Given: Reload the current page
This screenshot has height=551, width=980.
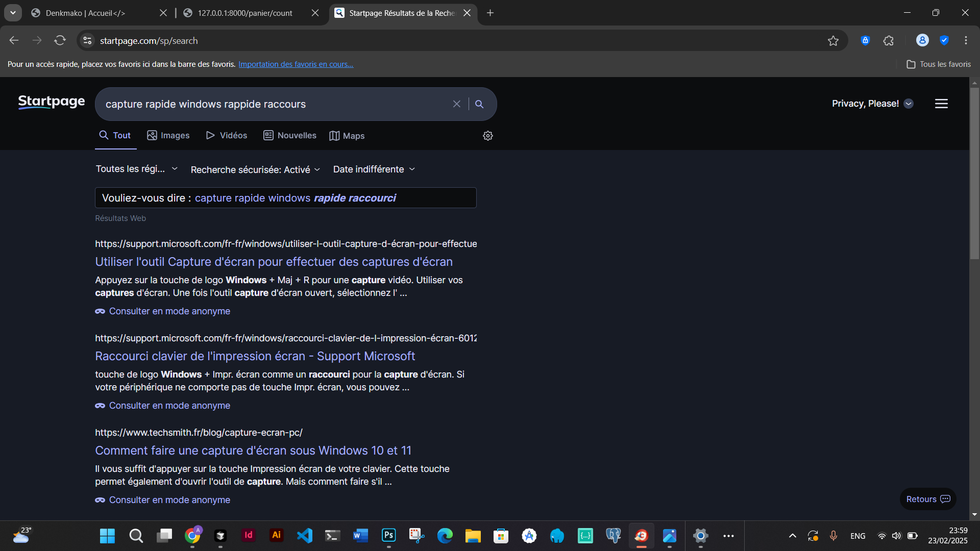Looking at the screenshot, I should pyautogui.click(x=60, y=40).
